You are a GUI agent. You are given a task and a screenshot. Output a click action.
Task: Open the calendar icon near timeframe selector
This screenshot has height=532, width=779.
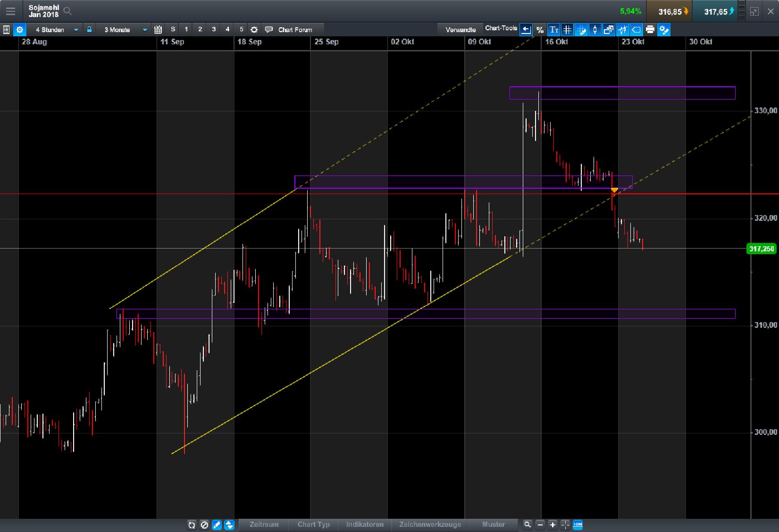coord(158,29)
